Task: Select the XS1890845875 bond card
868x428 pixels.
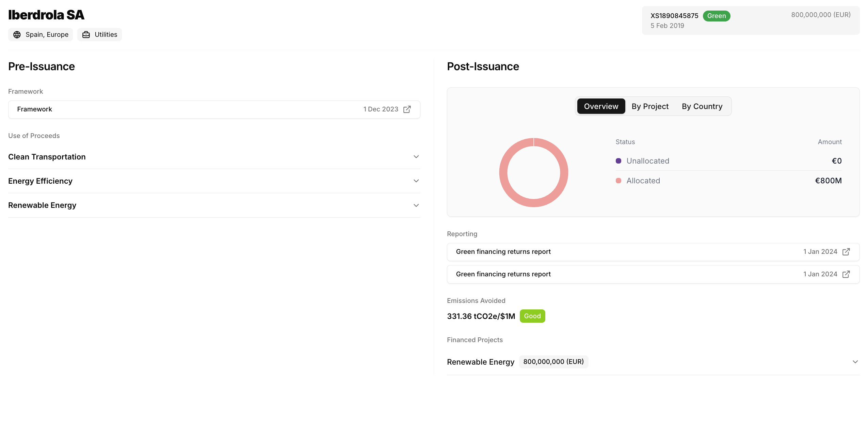Action: pos(751,20)
